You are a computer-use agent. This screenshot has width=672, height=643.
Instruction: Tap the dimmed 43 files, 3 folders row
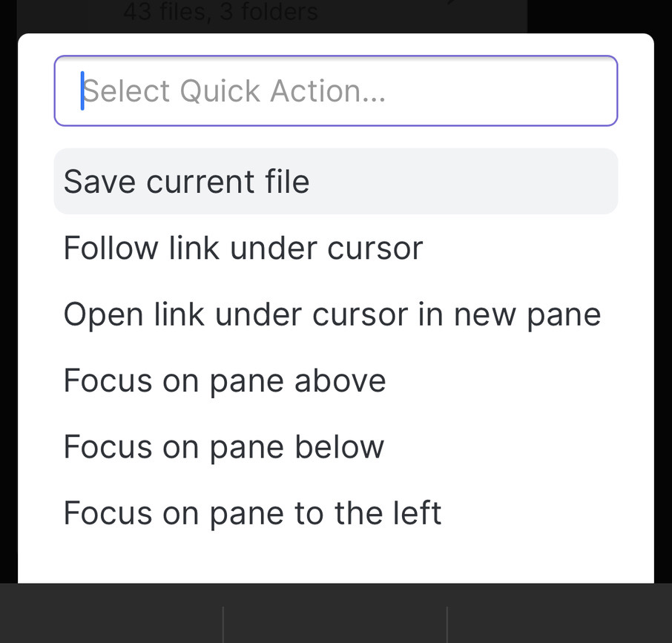click(220, 13)
